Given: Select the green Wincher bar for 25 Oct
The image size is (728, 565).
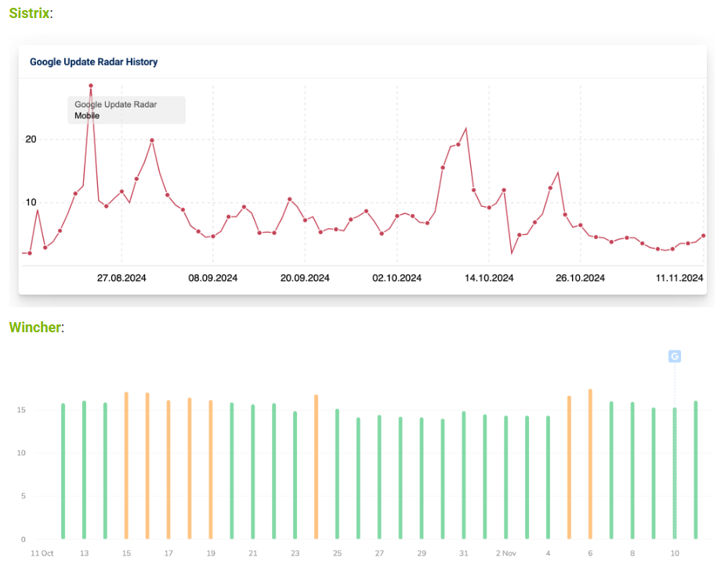Looking at the screenshot, I should tap(337, 474).
